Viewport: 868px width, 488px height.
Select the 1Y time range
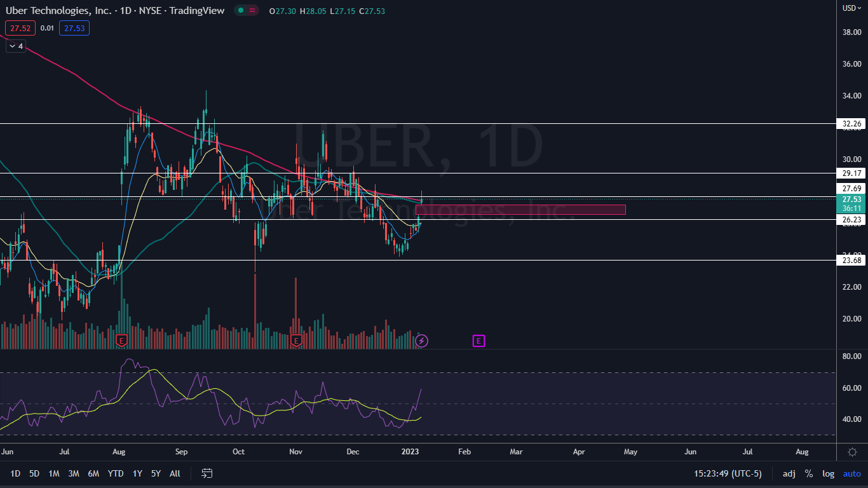(137, 473)
